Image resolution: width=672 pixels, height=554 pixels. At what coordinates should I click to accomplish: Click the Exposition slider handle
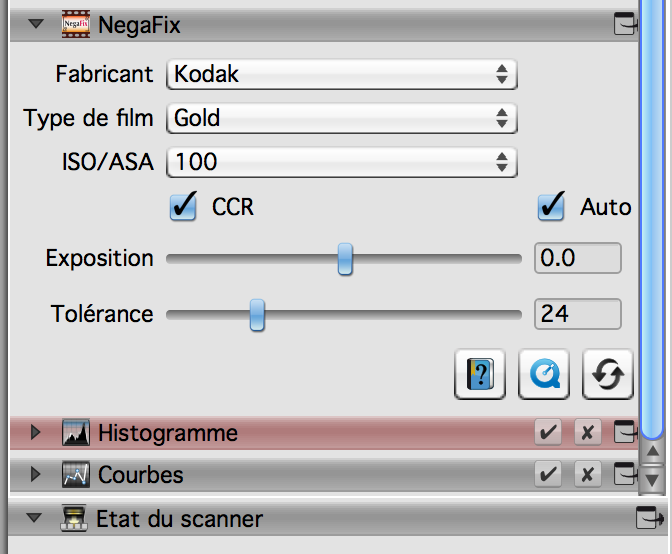[x=345, y=258]
